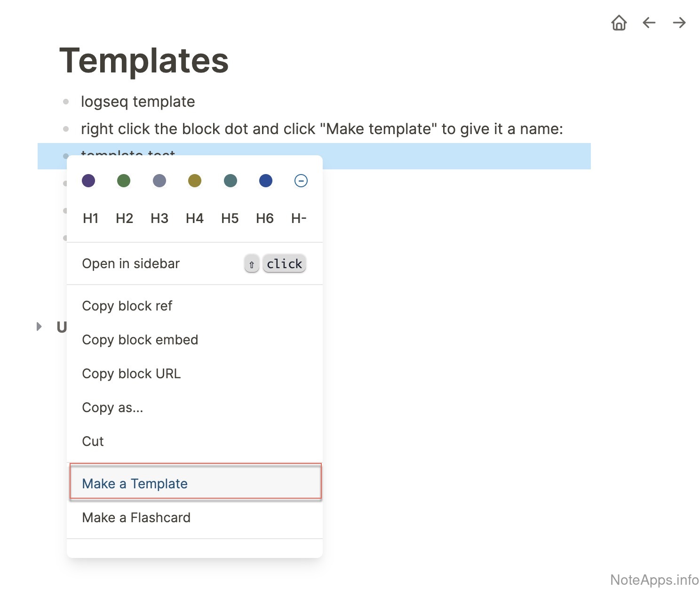Copy block ref from the context menu

pos(127,306)
